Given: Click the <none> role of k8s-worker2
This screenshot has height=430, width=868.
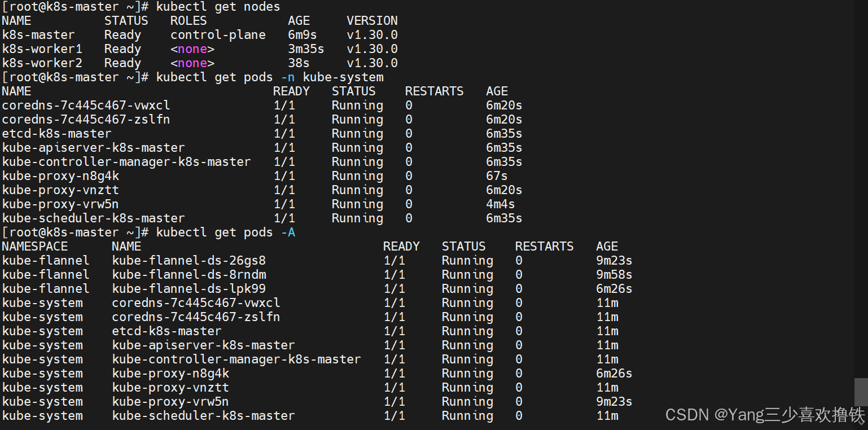Looking at the screenshot, I should [192, 63].
